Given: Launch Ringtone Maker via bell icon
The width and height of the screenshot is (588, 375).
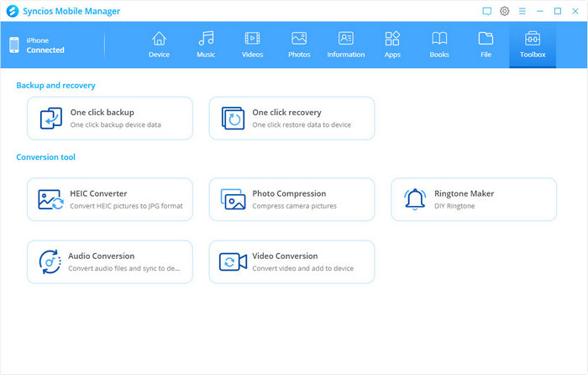Looking at the screenshot, I should pos(415,199).
